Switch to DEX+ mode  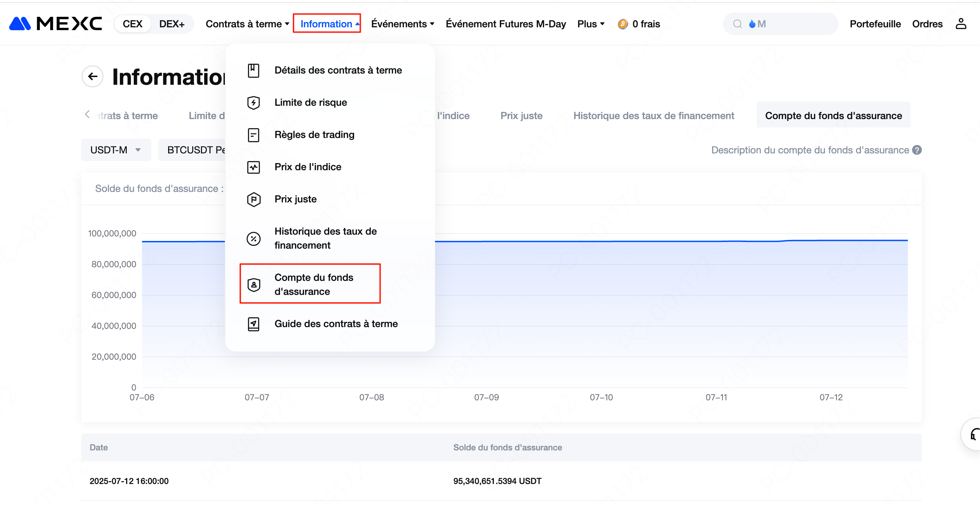pyautogui.click(x=172, y=23)
